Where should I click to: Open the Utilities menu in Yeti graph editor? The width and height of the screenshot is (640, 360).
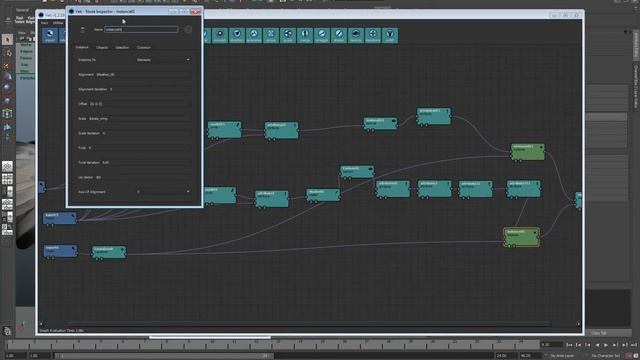pyautogui.click(x=58, y=23)
